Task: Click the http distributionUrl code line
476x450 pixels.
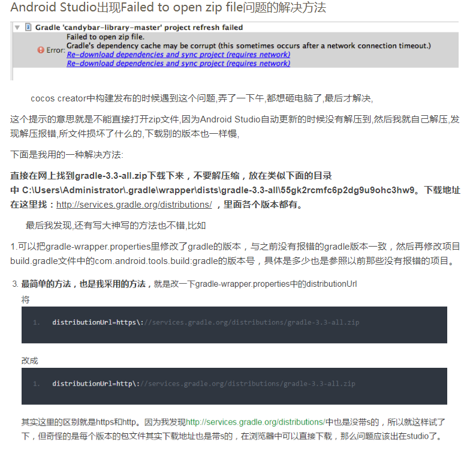Action: click(x=204, y=384)
